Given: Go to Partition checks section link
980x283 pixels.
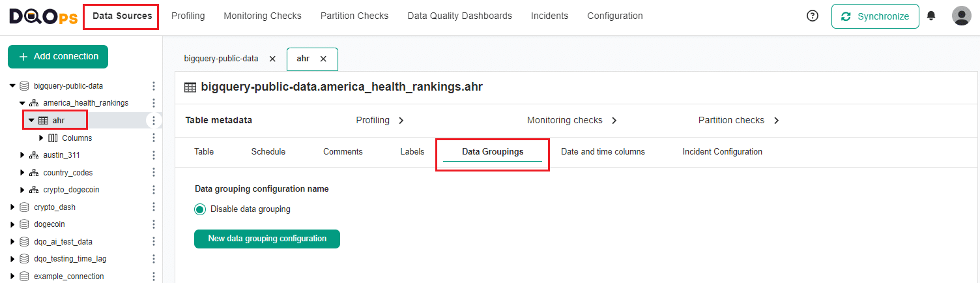Looking at the screenshot, I should pos(739,121).
